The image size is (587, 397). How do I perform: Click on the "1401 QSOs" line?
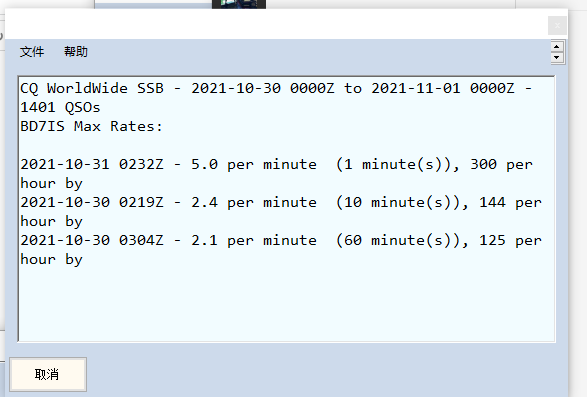[60, 107]
